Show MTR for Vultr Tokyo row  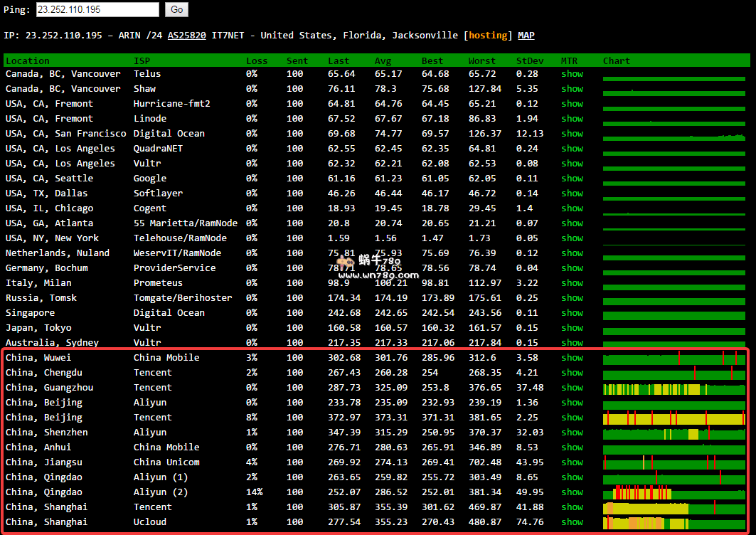coord(572,328)
